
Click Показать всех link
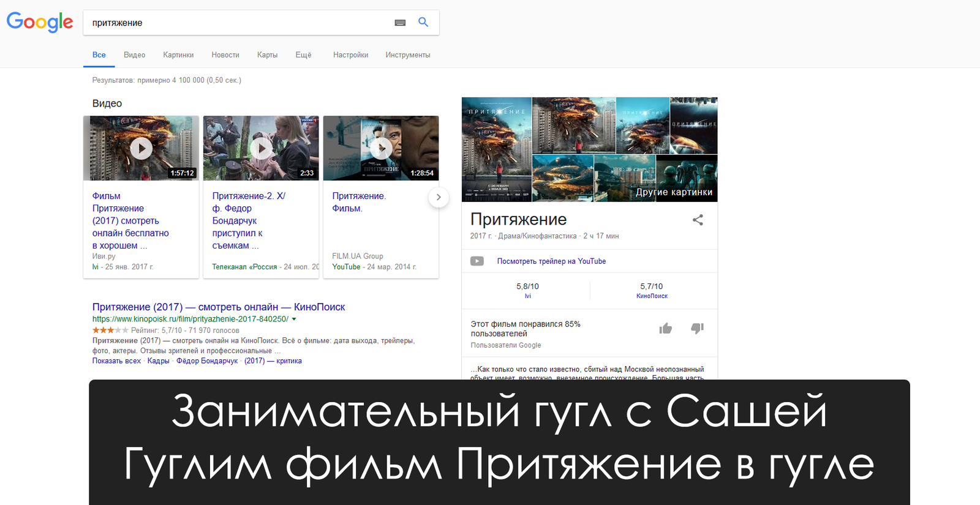tap(116, 361)
